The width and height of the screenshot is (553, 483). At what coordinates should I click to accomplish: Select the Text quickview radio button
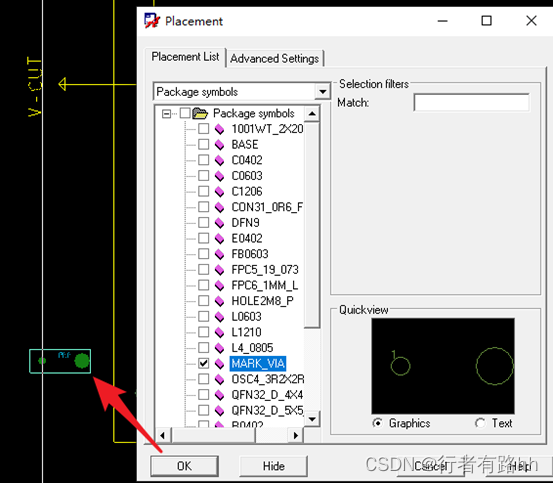tap(480, 423)
